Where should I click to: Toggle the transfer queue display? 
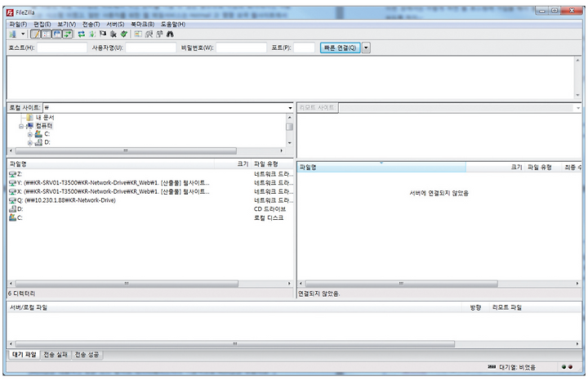[68, 34]
